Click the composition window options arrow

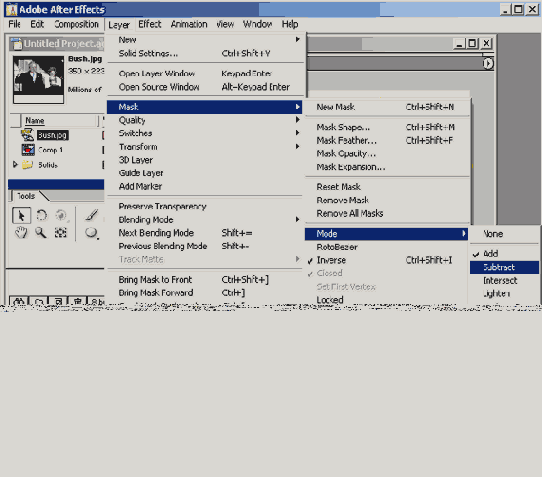click(x=488, y=64)
